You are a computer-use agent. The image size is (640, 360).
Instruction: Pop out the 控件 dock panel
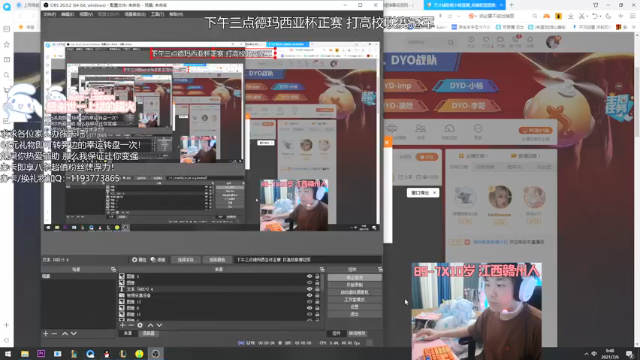click(x=380, y=269)
